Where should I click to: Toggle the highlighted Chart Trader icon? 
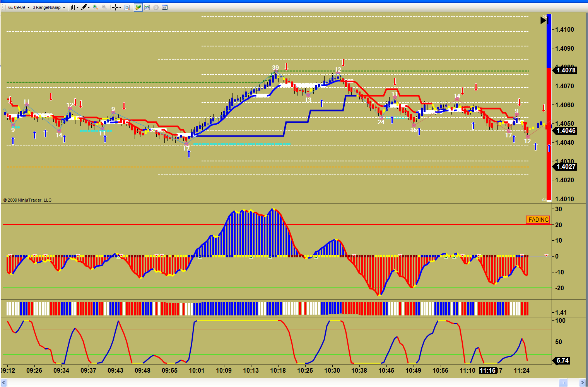pos(138,7)
